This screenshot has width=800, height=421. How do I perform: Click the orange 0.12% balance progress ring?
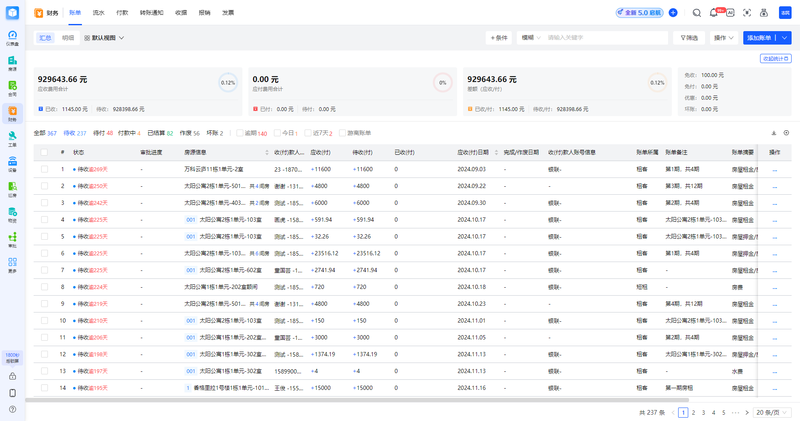click(x=657, y=83)
